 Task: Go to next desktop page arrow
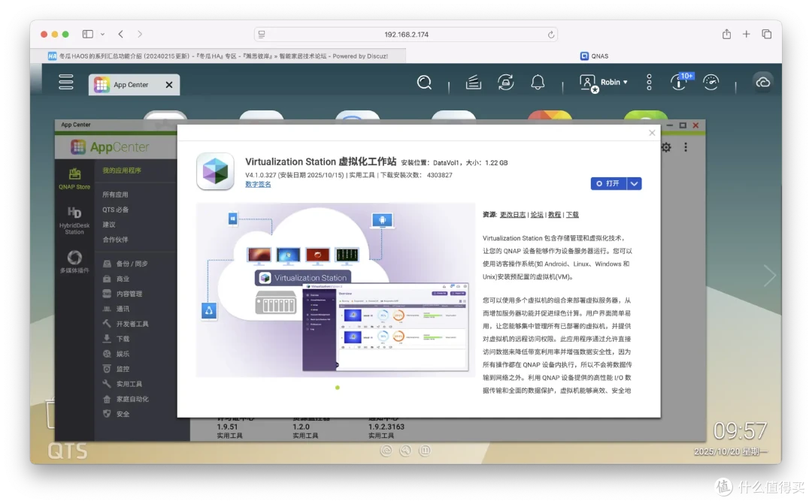point(770,275)
